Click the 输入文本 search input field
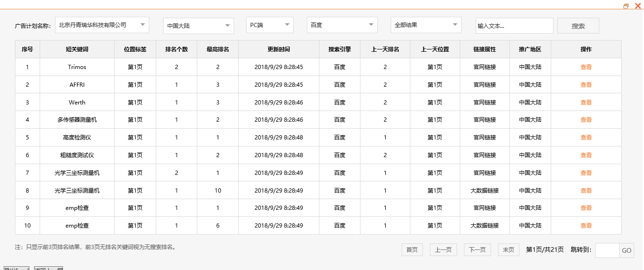 [514, 25]
